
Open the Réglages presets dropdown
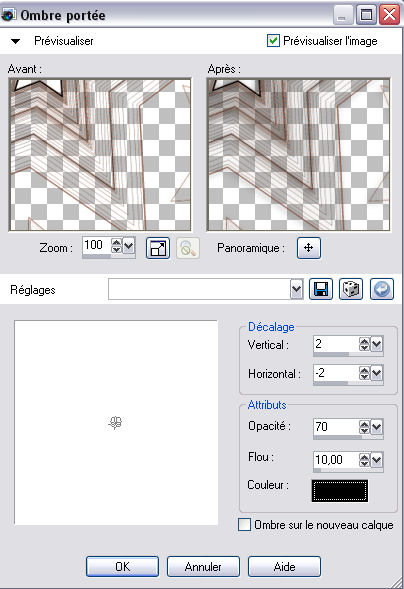297,290
